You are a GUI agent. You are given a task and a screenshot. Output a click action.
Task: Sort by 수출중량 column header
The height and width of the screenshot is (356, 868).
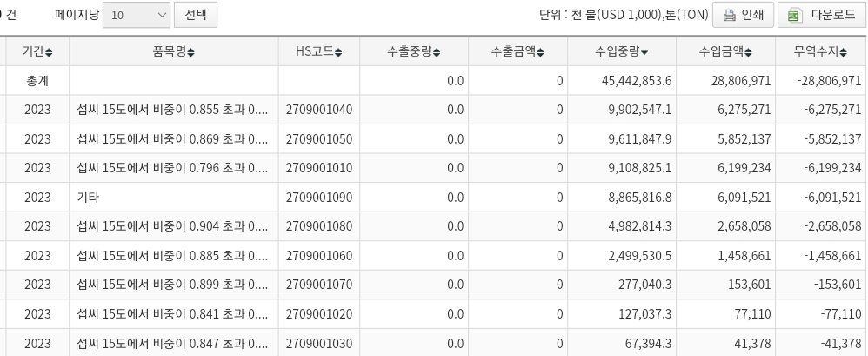click(414, 52)
